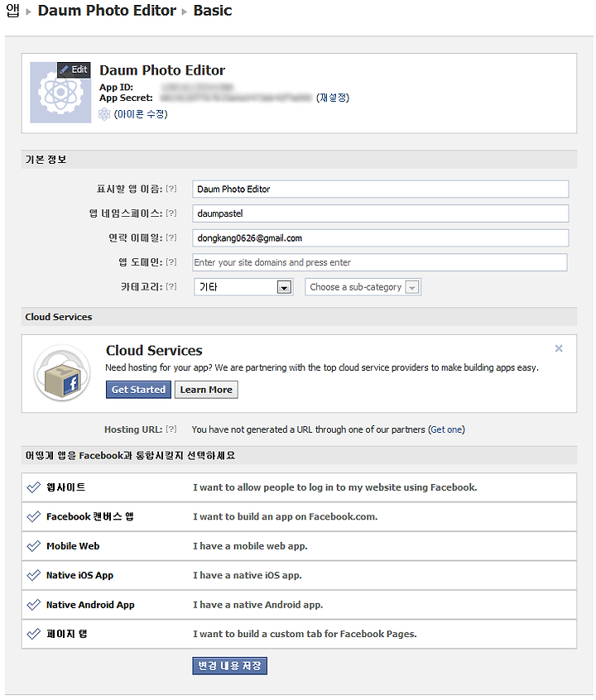
Task: Toggle the Native Android App checkmark
Action: [33, 605]
